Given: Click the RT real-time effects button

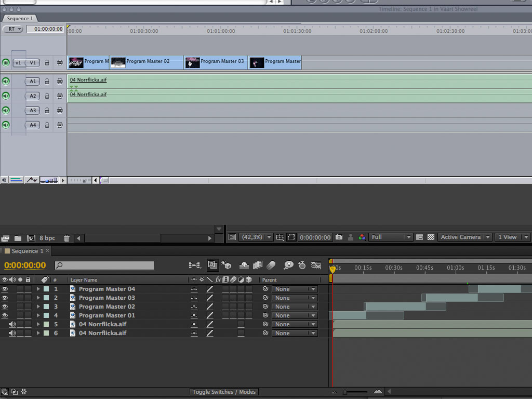Looking at the screenshot, I should 13,29.
